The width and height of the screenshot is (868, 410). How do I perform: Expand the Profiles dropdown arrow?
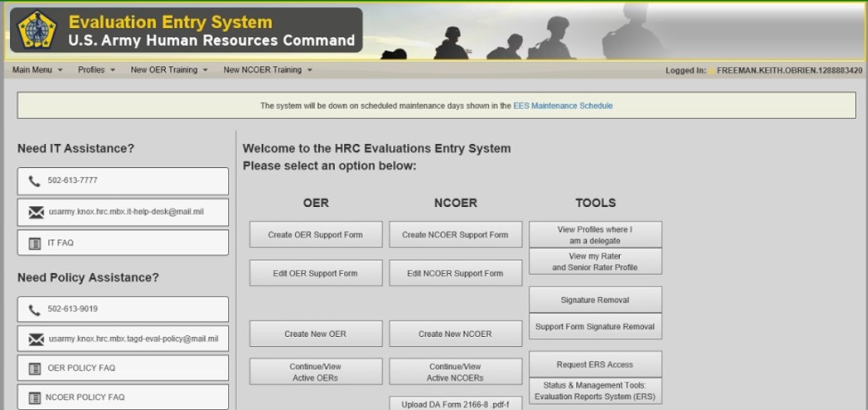[113, 70]
